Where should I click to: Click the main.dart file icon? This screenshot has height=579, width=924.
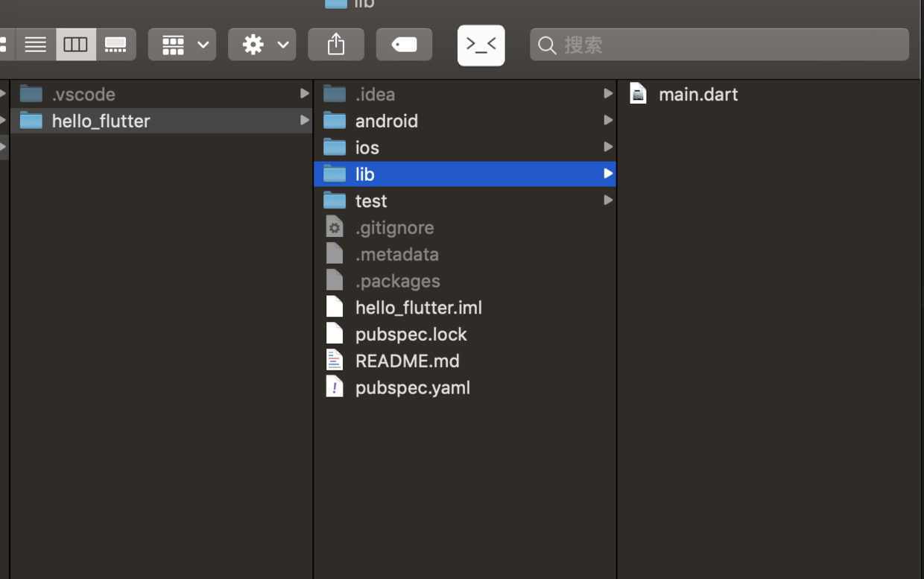638,93
